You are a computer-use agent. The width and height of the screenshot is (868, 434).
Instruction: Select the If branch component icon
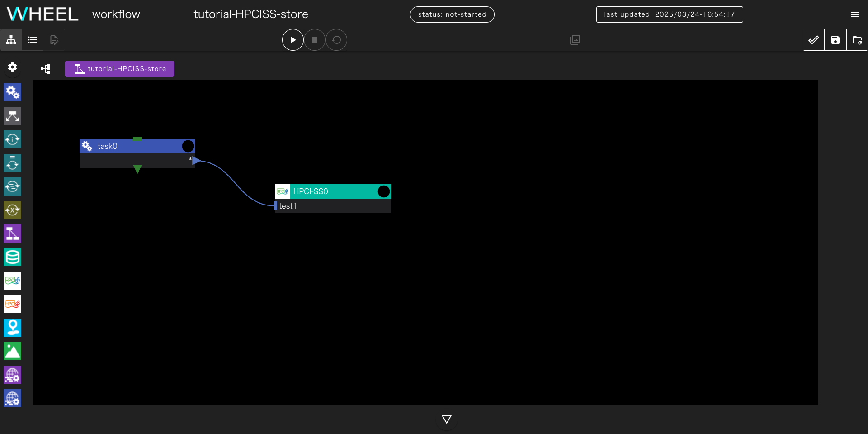tap(12, 116)
